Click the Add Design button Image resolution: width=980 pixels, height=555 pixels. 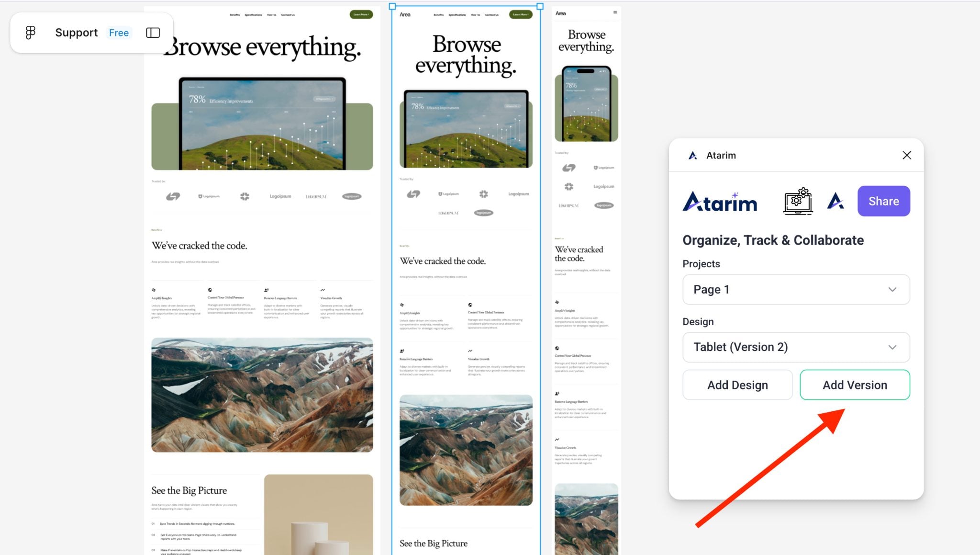pyautogui.click(x=737, y=385)
